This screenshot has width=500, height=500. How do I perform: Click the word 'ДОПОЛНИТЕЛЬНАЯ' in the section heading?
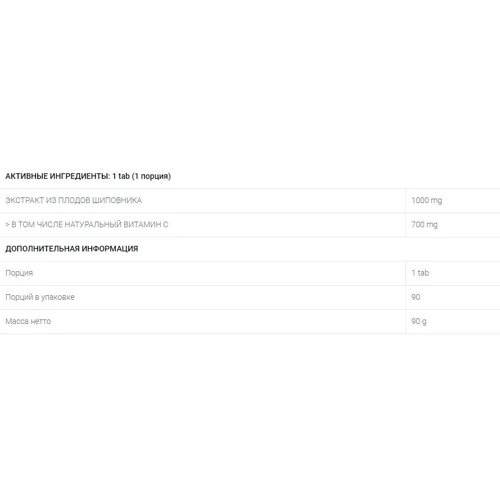pos(42,249)
